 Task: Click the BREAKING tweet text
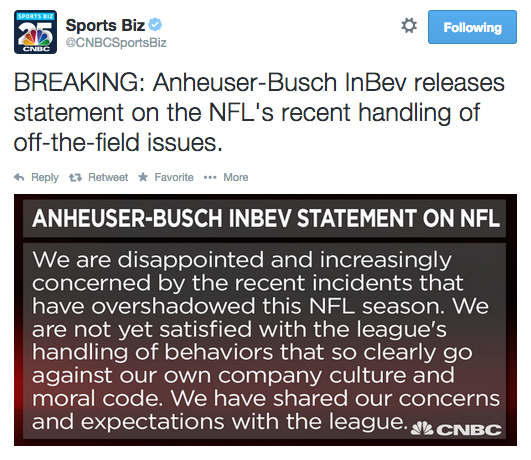tap(259, 113)
